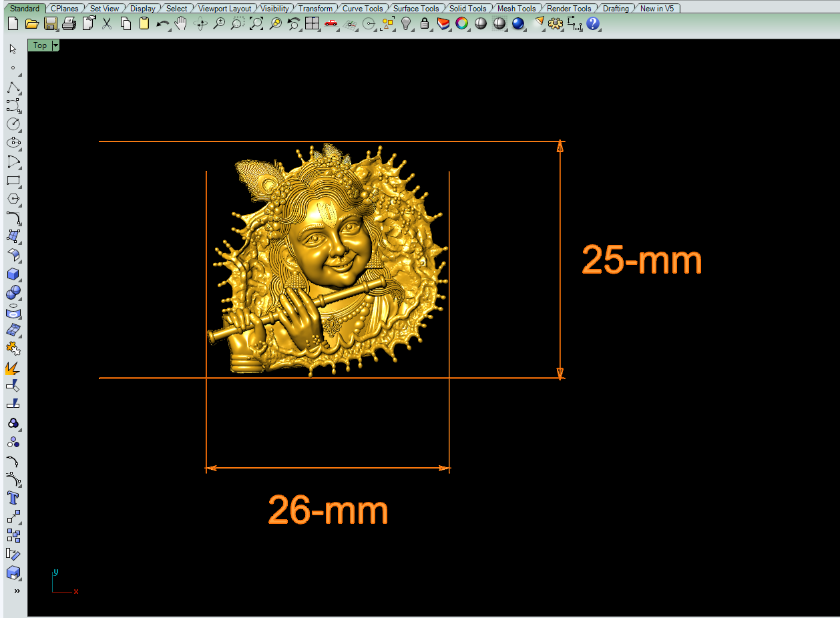The image size is (840, 618).
Task: Click Undo View Change icon
Action: coord(294,23)
